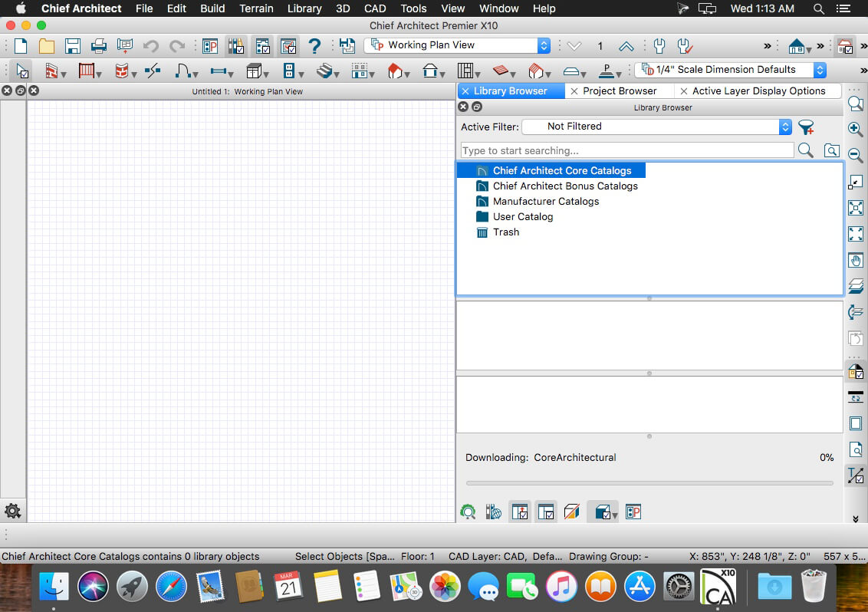The width and height of the screenshot is (868, 612).
Task: Open the library preview cube dropdown
Action: point(604,512)
